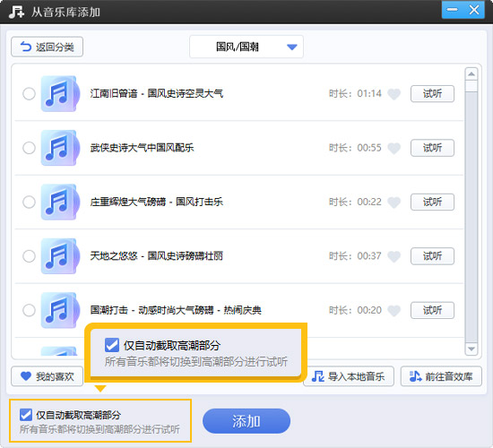Image resolution: width=493 pixels, height=448 pixels.
Task: Preview 武侠史诗大气中国风配乐 with 试听
Action: pos(432,148)
